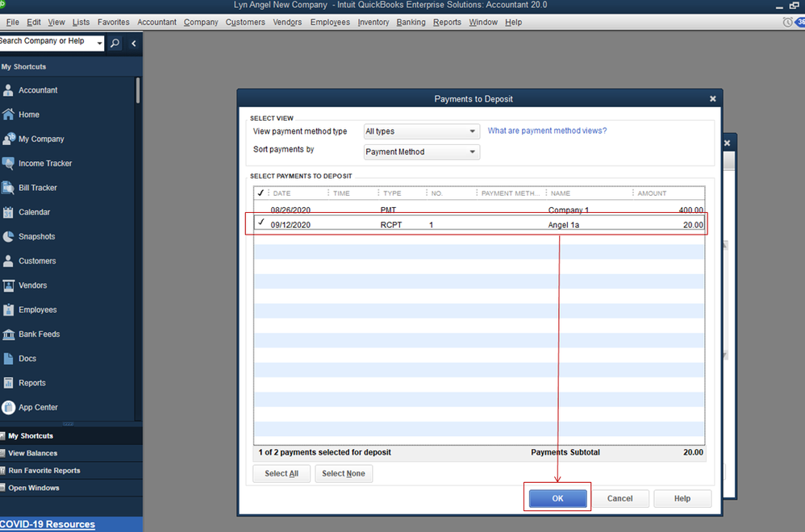
Task: Open the Reports menu
Action: [447, 22]
